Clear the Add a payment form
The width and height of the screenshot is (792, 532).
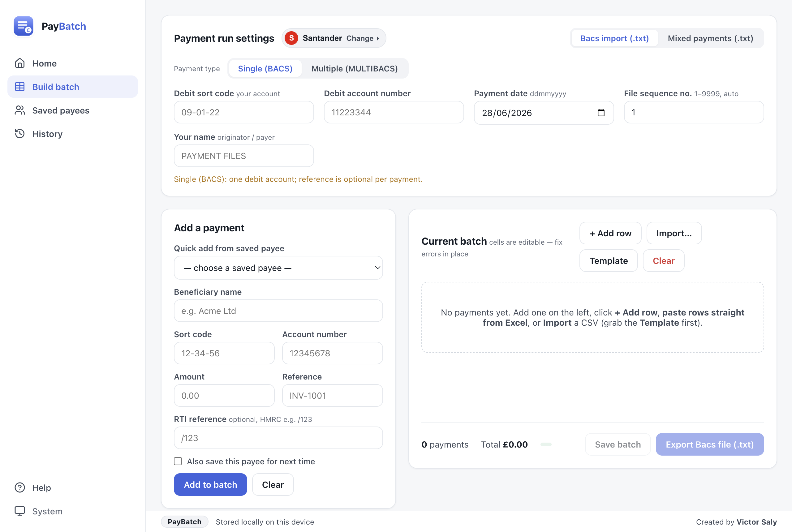click(273, 484)
